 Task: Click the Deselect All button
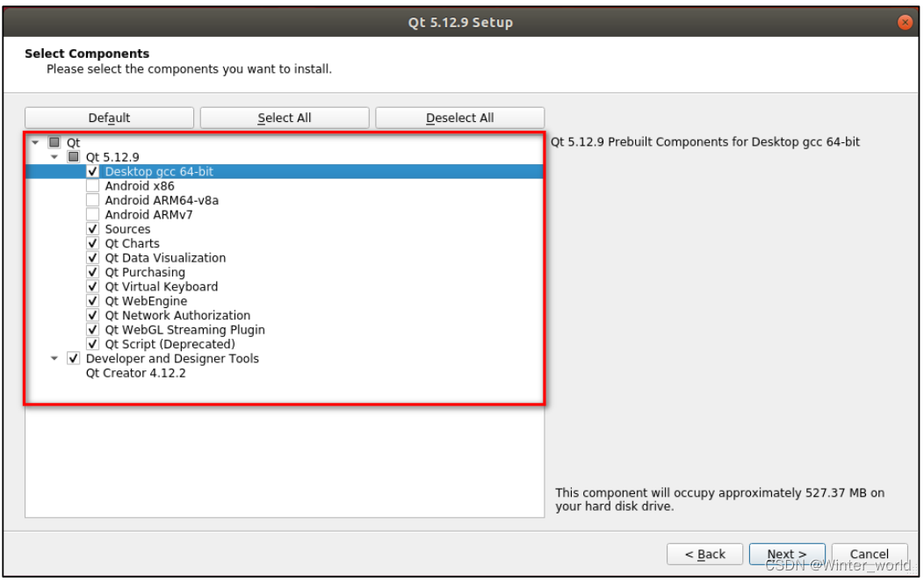pyautogui.click(x=459, y=118)
